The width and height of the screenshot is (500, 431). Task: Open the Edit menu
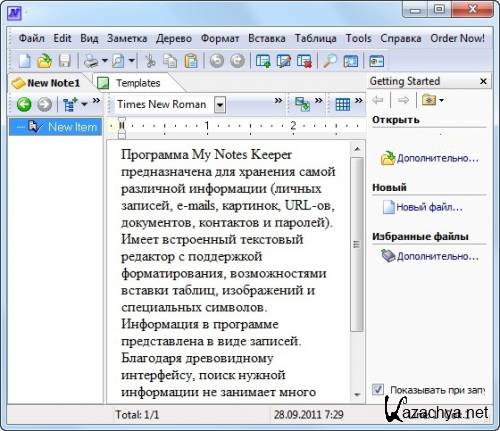point(62,38)
